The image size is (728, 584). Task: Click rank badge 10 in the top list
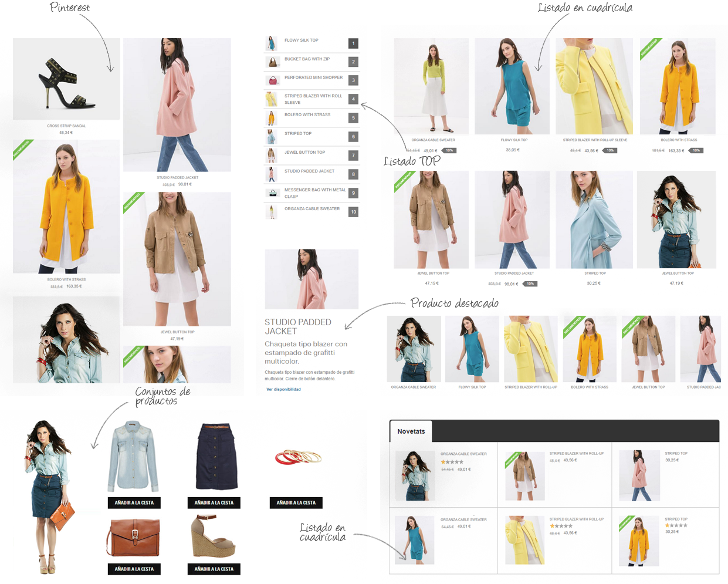click(353, 212)
